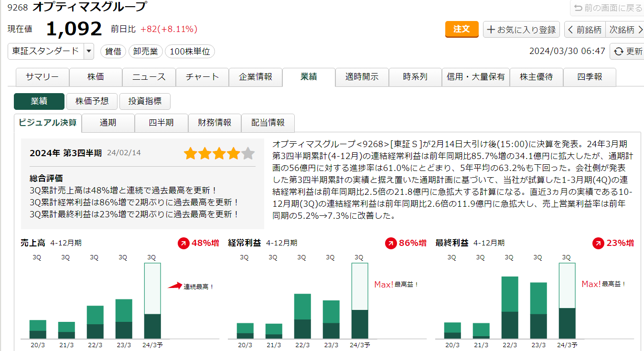644x351 pixels.
Task: Click the オプティマスグループ company name
Action: [x=89, y=7]
